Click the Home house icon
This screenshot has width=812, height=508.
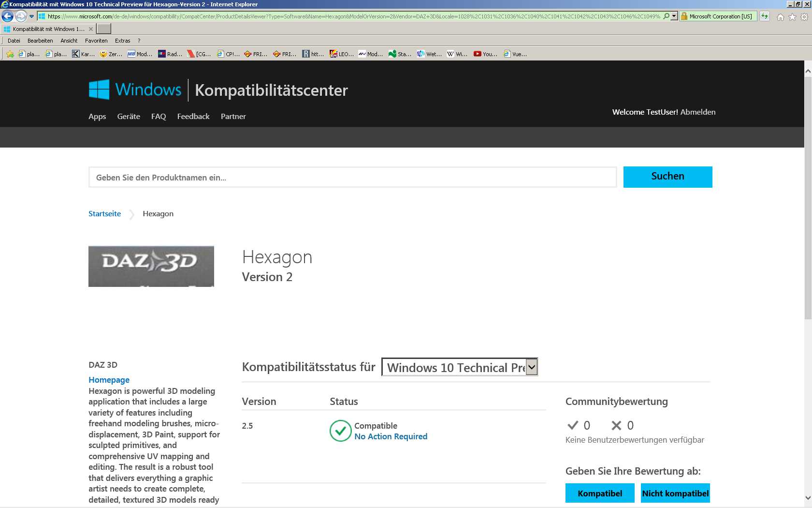click(780, 17)
